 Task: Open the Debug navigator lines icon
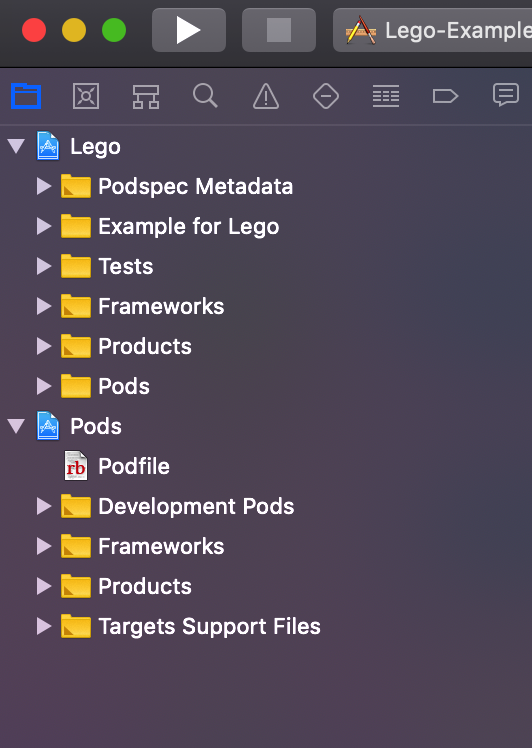[386, 96]
